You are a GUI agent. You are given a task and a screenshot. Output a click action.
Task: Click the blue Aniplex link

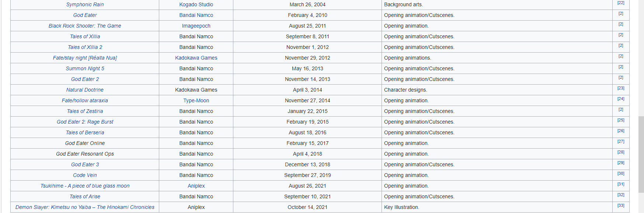point(196,186)
